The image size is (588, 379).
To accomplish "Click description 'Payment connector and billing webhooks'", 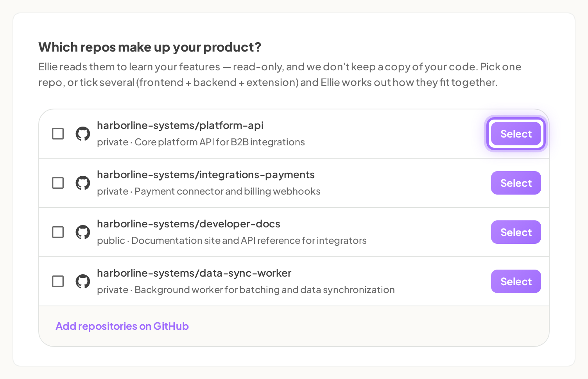I will pyautogui.click(x=228, y=191).
